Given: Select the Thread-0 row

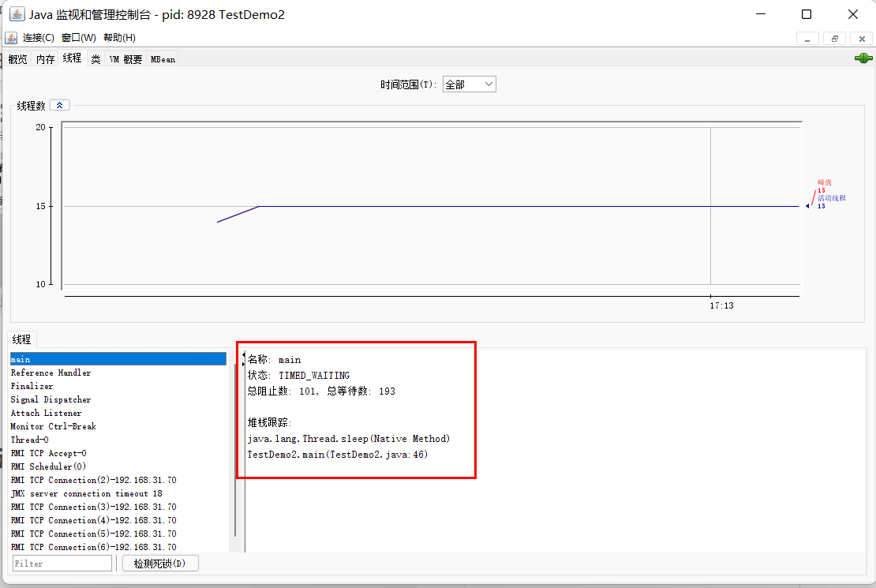Looking at the screenshot, I should coord(118,440).
